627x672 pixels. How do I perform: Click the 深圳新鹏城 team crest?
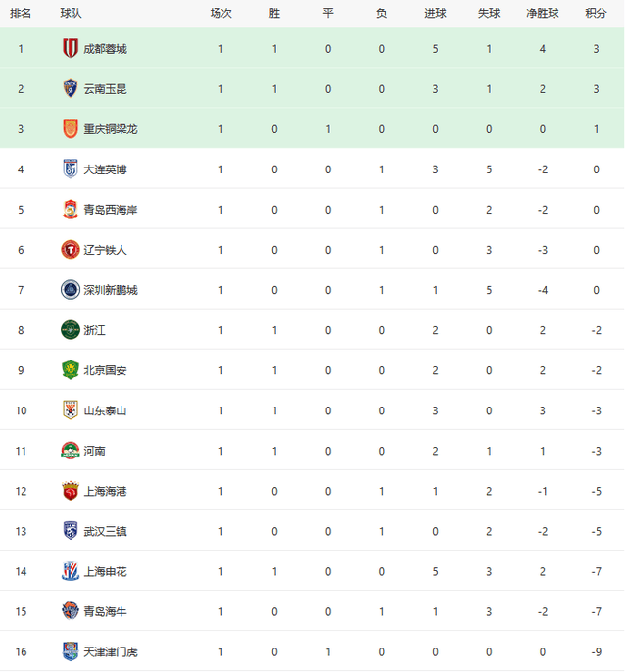[x=71, y=289]
